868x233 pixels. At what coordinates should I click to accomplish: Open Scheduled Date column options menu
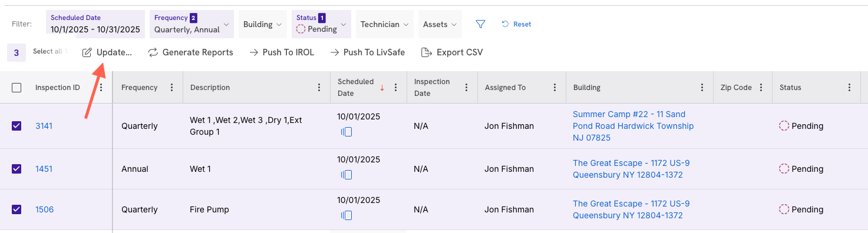[395, 88]
